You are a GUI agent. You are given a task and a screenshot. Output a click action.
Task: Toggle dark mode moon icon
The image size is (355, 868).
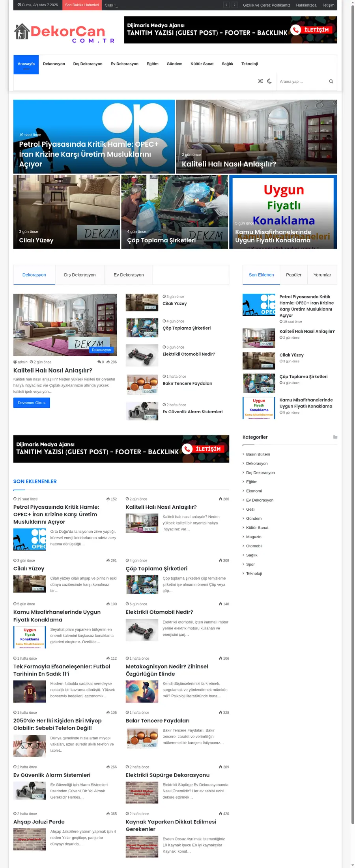269,81
